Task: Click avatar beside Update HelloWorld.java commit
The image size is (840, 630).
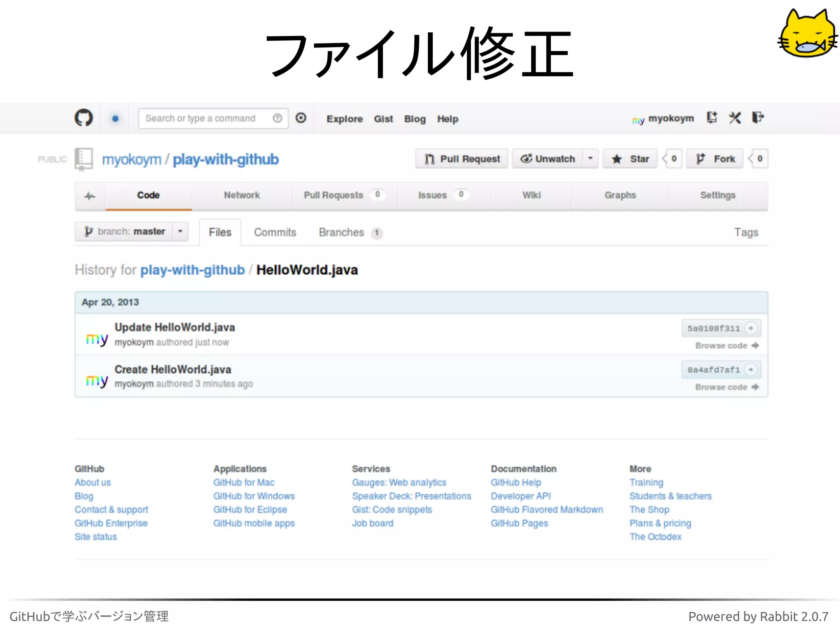Action: tap(97, 339)
